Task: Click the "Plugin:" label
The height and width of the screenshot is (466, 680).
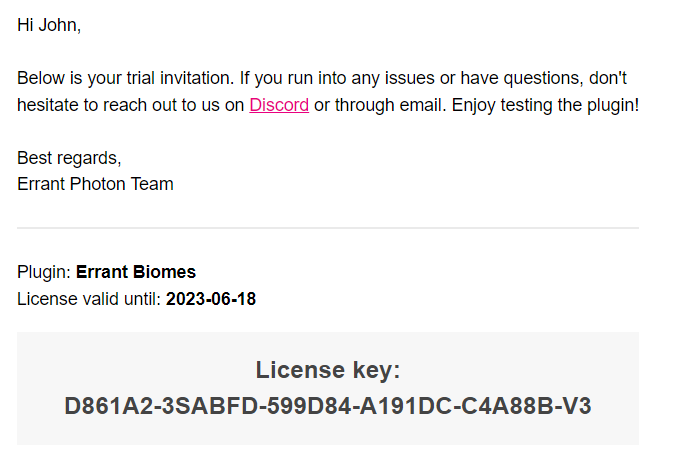Action: tap(44, 272)
